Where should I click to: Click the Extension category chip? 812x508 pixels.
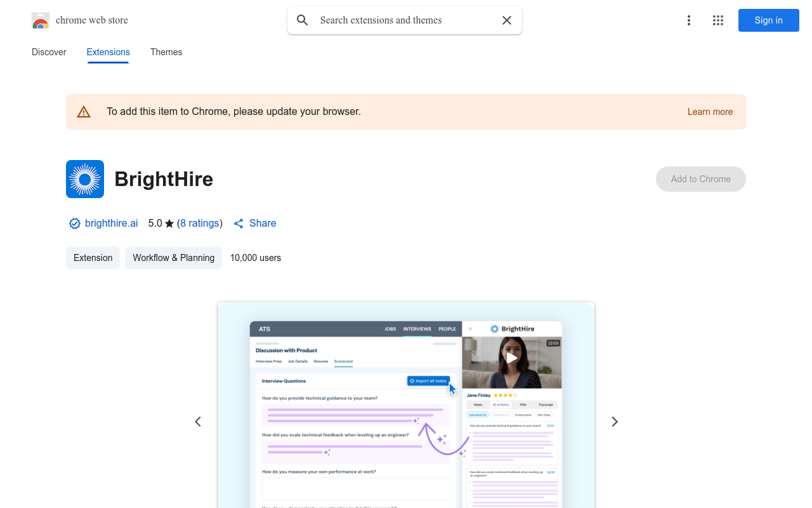coord(93,258)
